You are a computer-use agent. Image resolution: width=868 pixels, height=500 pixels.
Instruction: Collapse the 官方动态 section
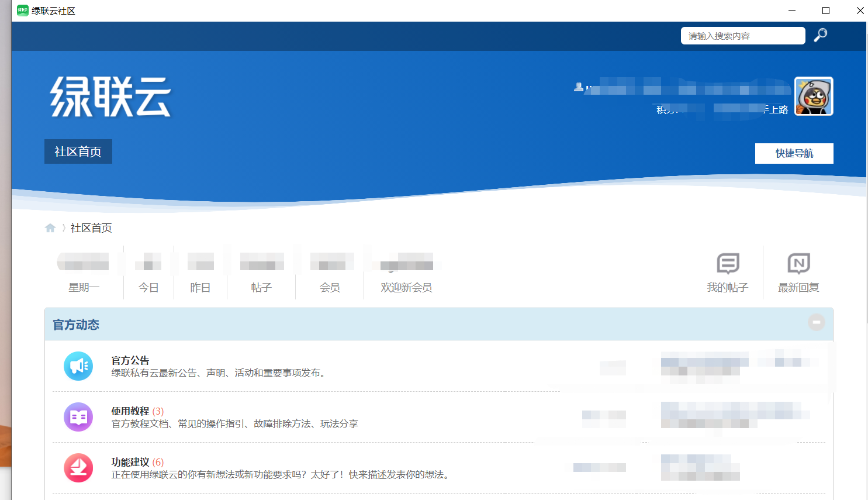[x=817, y=322]
